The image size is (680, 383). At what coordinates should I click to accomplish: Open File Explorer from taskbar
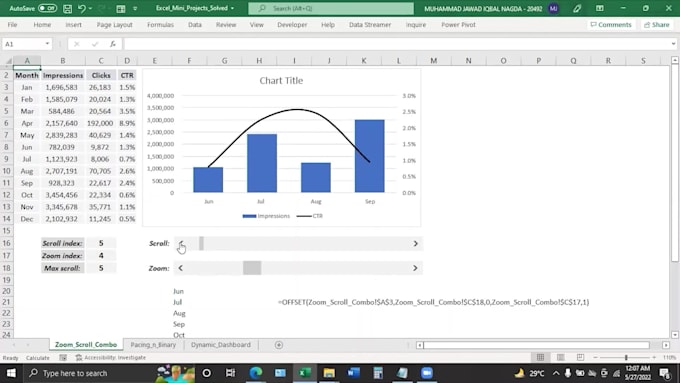click(329, 373)
